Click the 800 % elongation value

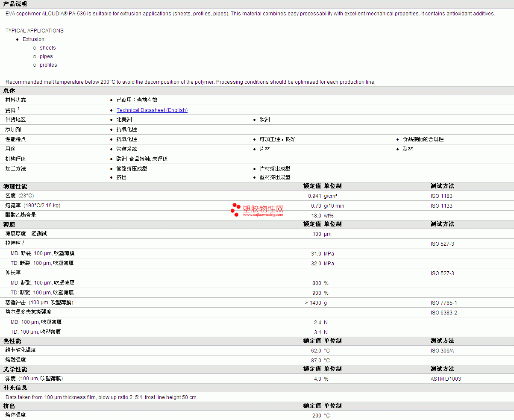coord(320,283)
